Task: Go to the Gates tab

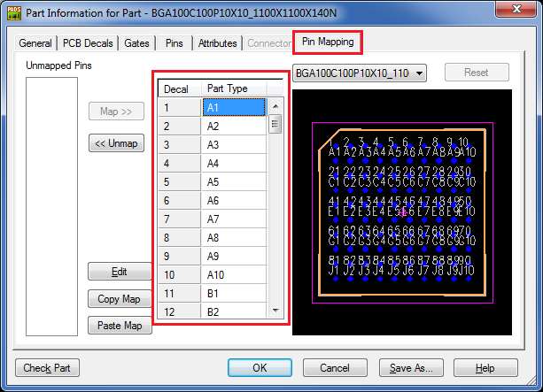Action: (x=136, y=43)
